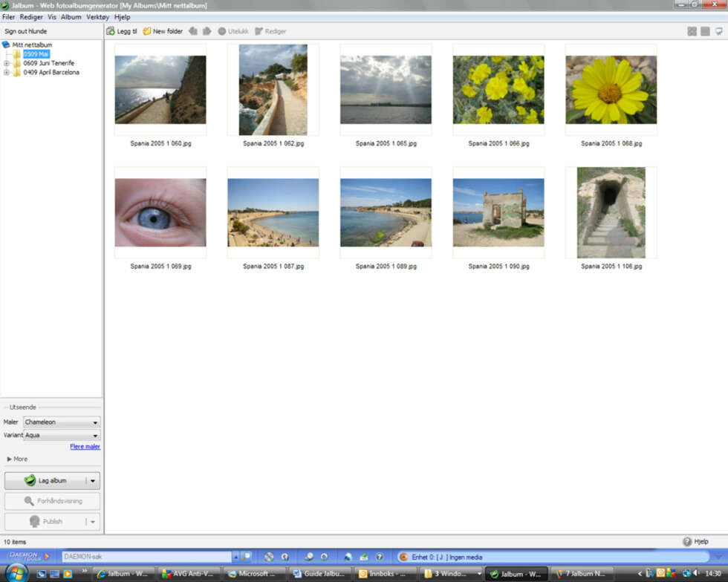Image resolution: width=728 pixels, height=582 pixels.
Task: Expand the 0609 Juni Tenerife folder node
Action: [x=7, y=63]
